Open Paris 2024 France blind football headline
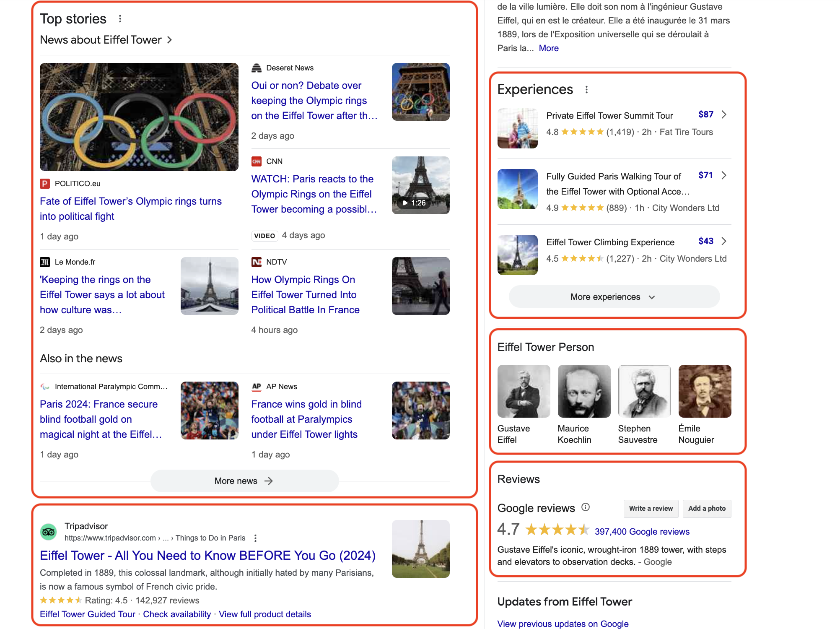840x629 pixels. [x=101, y=419]
